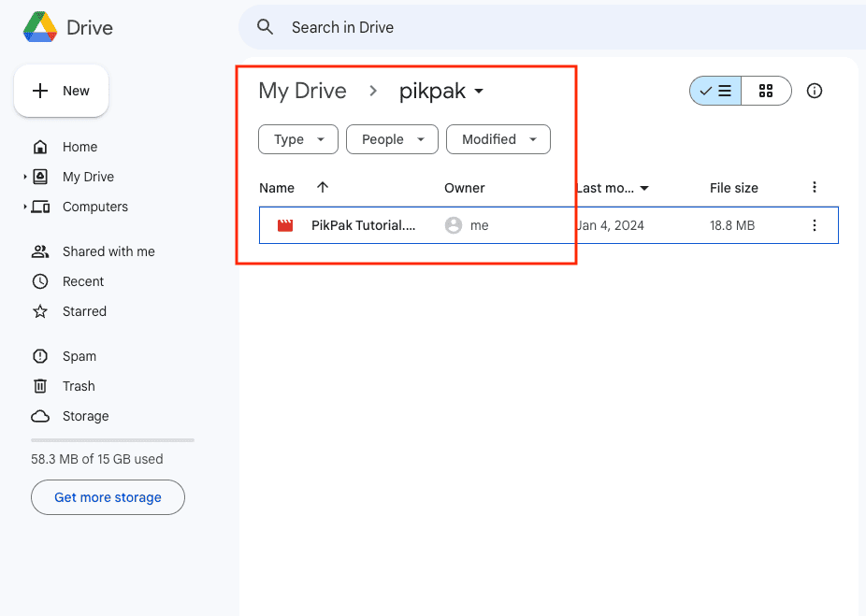
Task: Open the Storage section
Action: [x=86, y=416]
